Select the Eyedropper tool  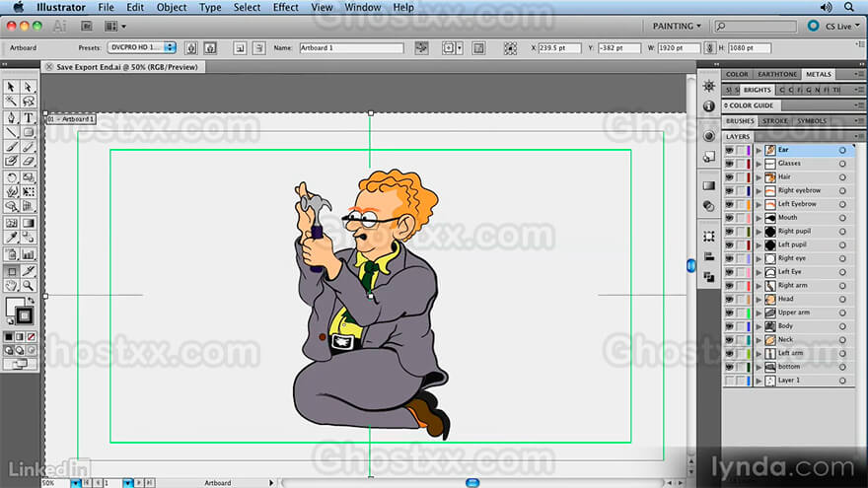point(11,238)
